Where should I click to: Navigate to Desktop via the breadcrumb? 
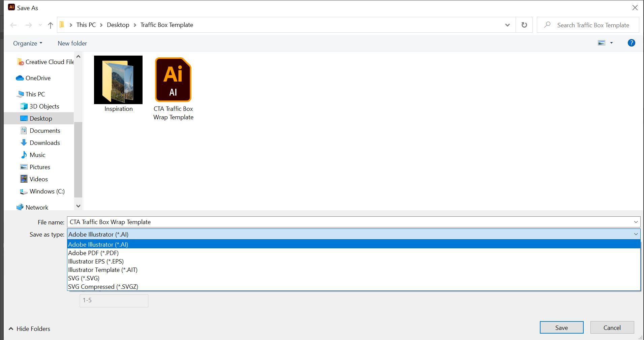pos(118,25)
